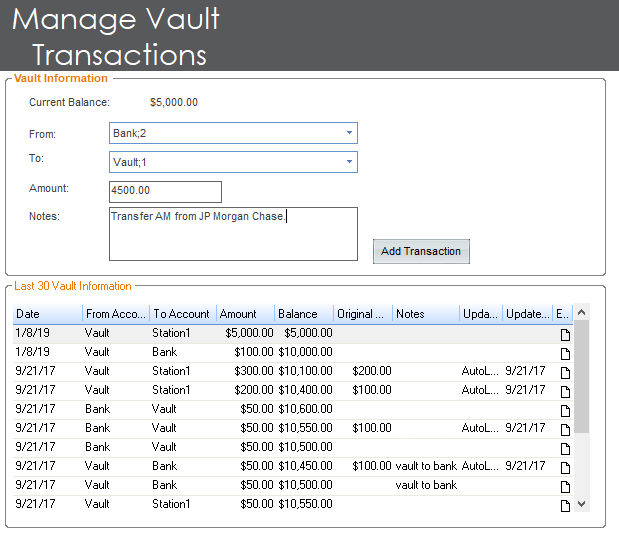
Task: Click edit icon for 1/8/19 Station1 row
Action: 565,333
